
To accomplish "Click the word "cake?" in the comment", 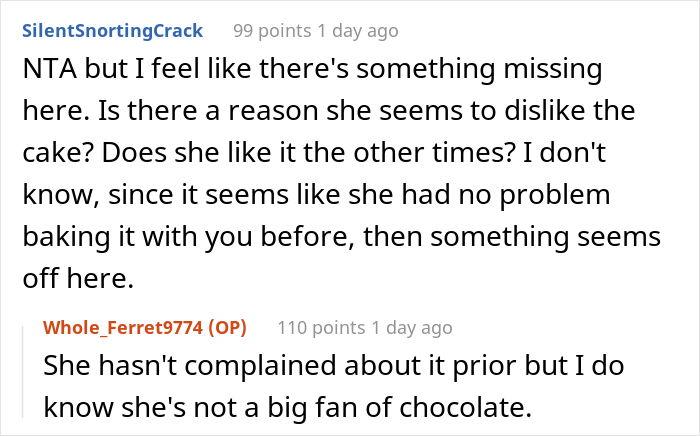I will [58, 153].
